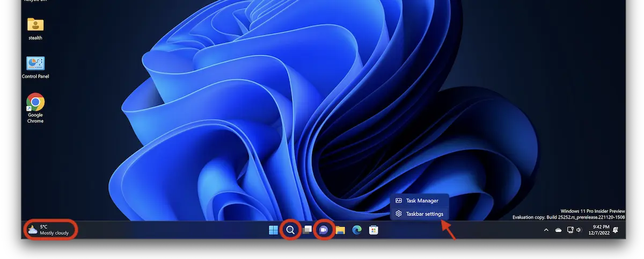The image size is (644, 259).
Task: Open Task View on the taskbar
Action: (307, 230)
